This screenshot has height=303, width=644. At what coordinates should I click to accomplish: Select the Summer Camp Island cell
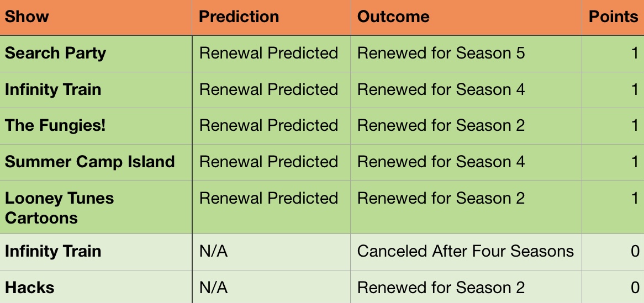(x=89, y=162)
